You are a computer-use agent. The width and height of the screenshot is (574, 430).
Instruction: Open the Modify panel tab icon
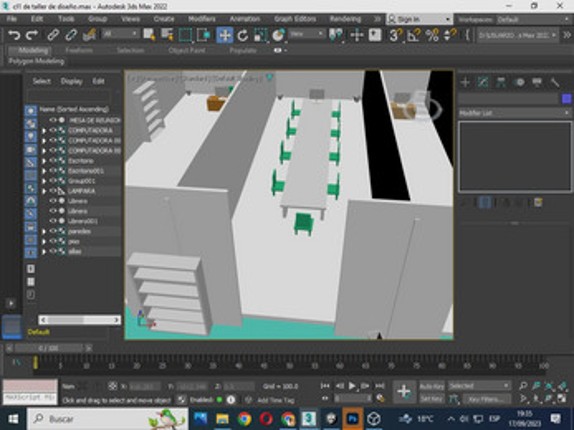pos(483,82)
